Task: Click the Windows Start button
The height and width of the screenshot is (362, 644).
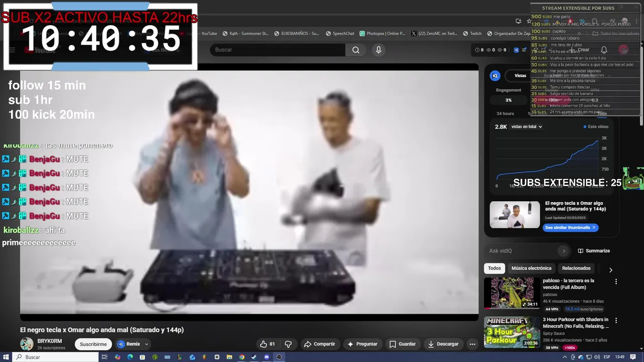Action: pyautogui.click(x=7, y=357)
